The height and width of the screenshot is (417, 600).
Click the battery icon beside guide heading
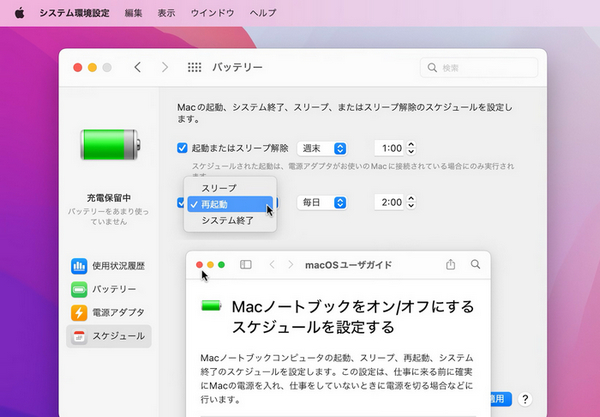[x=211, y=306]
